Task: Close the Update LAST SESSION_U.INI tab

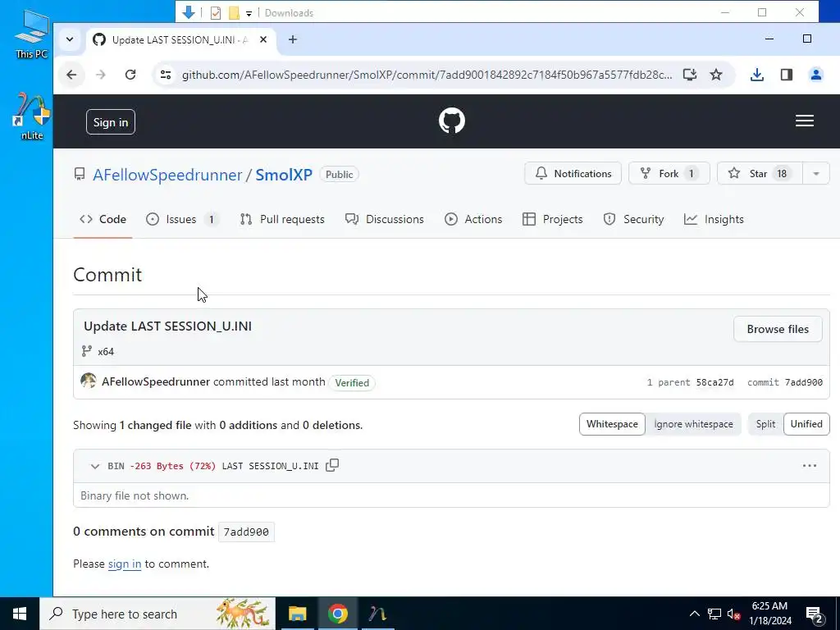Action: pyautogui.click(x=263, y=39)
